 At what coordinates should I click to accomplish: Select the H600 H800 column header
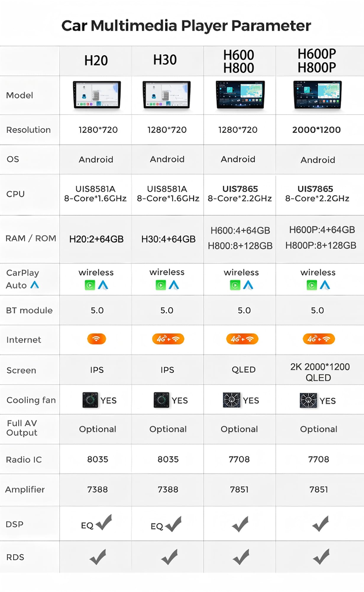pos(239,61)
